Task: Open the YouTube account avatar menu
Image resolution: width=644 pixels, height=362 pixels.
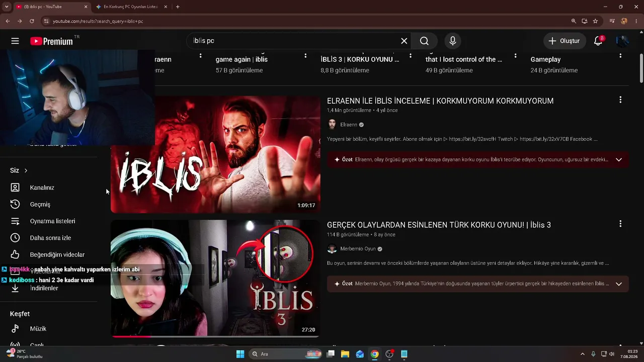Action: (x=622, y=41)
